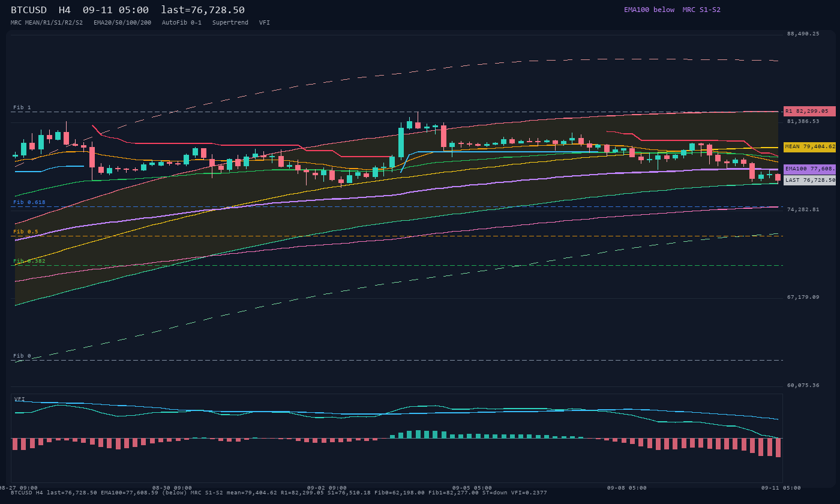The width and height of the screenshot is (840, 504).
Task: Click the "Fib 0.382" level label
Action: tap(29, 261)
